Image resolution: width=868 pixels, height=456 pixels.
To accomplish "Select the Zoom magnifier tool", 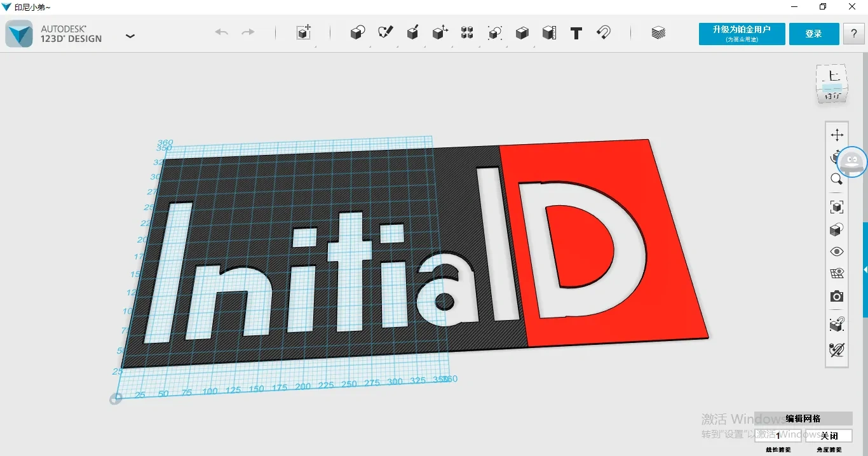I will [x=837, y=180].
